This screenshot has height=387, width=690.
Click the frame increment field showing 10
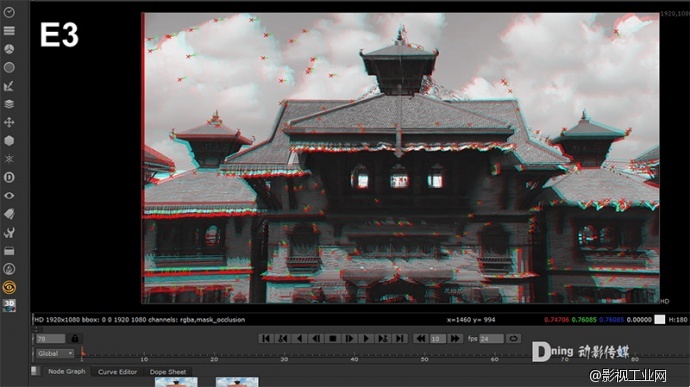point(437,339)
